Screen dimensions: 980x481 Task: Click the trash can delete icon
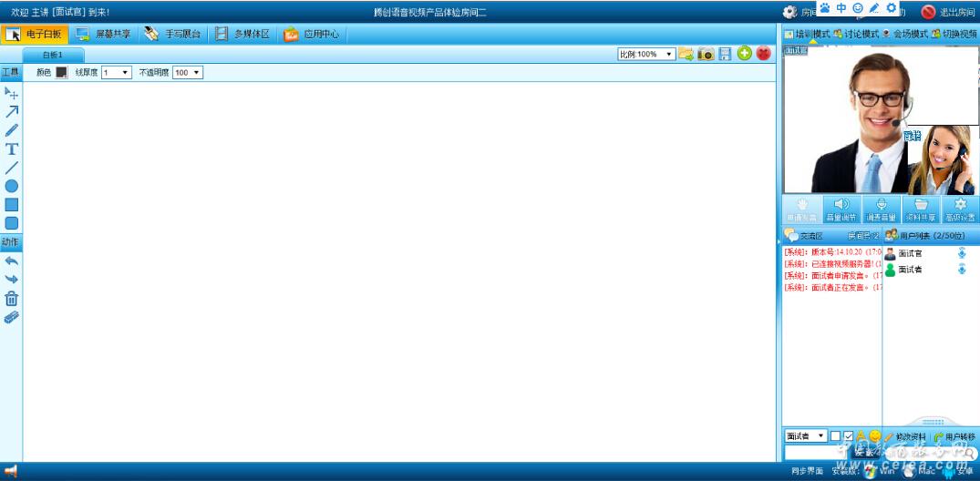point(12,299)
